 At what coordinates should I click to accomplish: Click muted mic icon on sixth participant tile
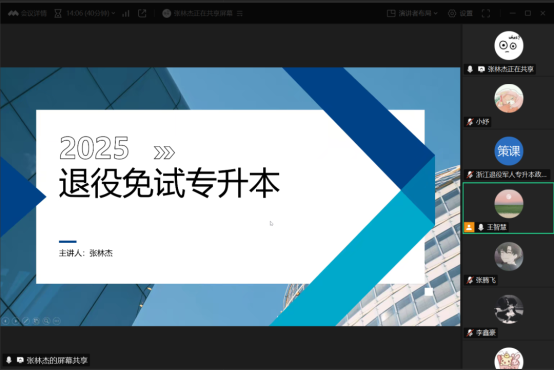pyautogui.click(x=470, y=332)
